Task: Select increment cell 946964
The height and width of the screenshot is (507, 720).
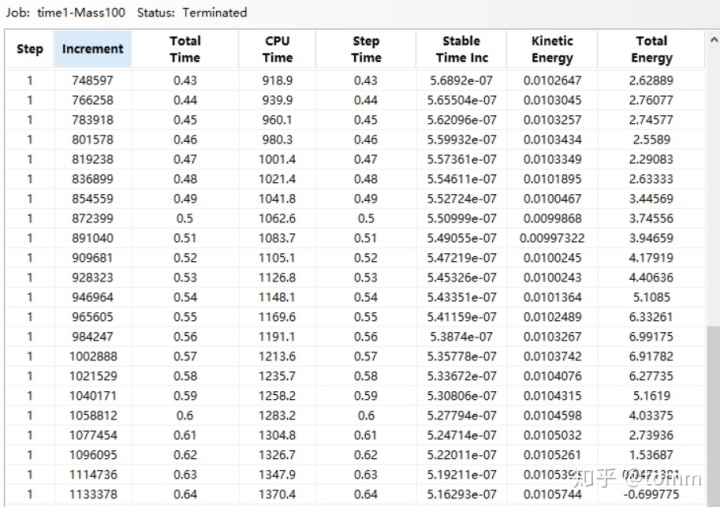Action: point(92,298)
